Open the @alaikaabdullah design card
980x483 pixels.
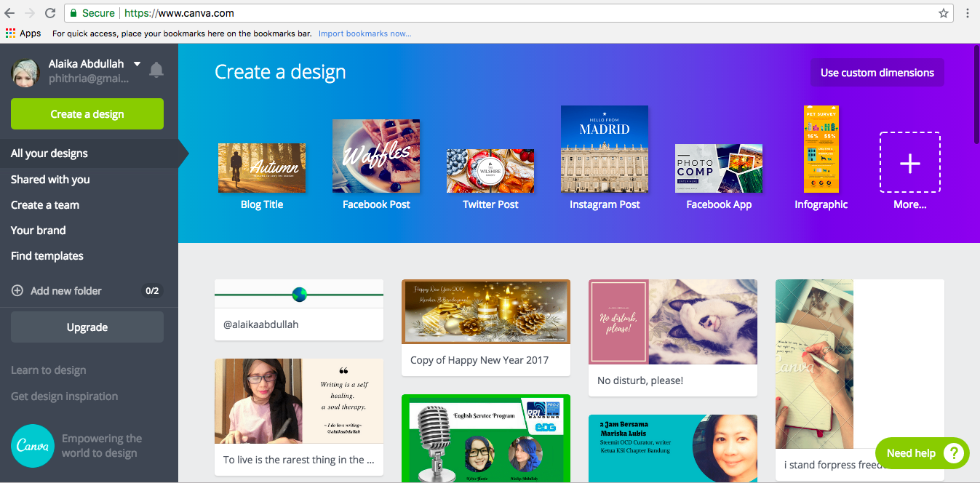[299, 310]
